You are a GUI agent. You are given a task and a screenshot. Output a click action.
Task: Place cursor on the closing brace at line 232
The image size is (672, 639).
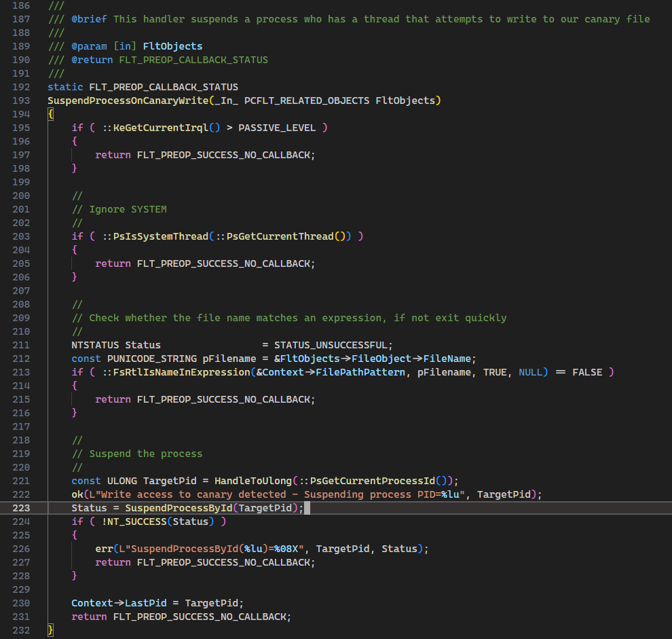(50, 629)
